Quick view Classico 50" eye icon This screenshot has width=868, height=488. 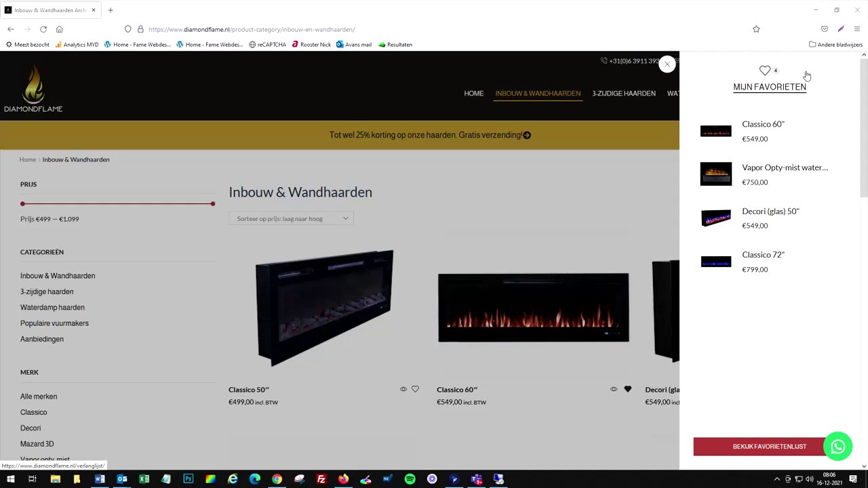tap(403, 389)
